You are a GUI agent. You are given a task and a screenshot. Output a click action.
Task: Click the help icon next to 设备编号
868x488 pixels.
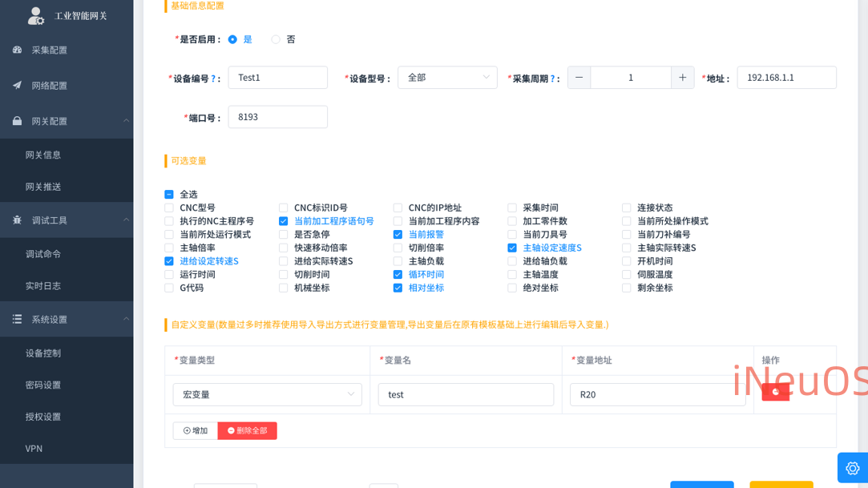tap(213, 79)
